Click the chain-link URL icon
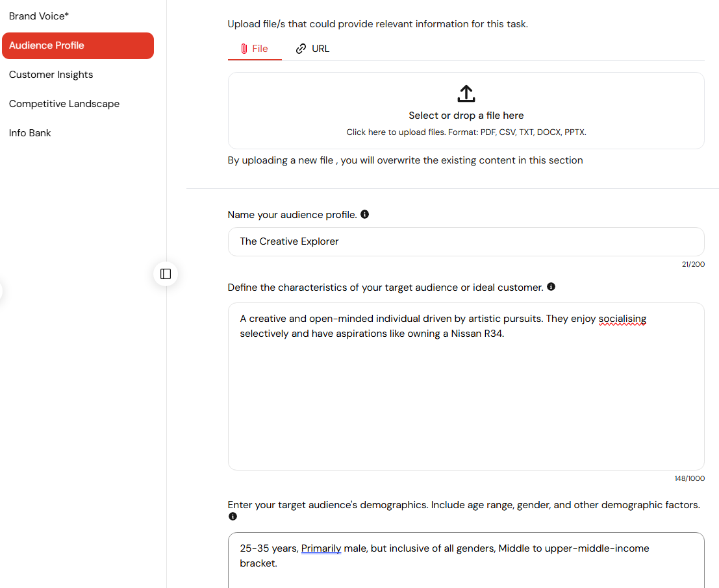This screenshot has height=588, width=719. (301, 49)
